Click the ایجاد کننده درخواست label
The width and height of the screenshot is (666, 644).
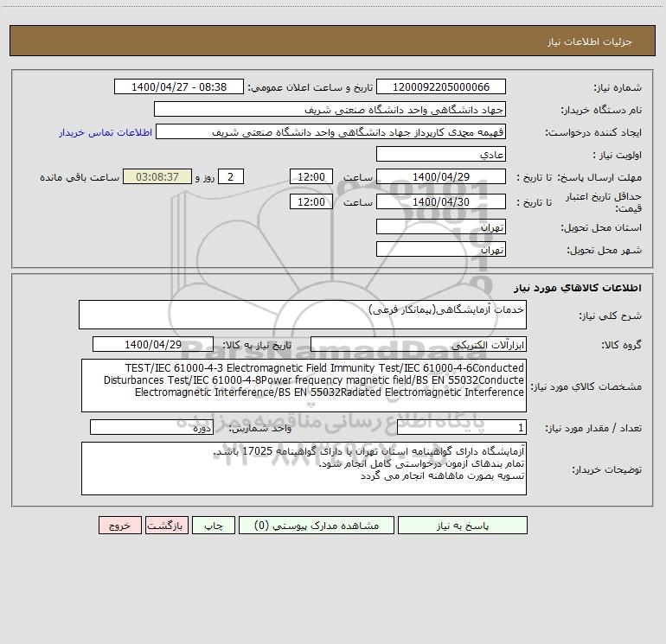(x=593, y=133)
